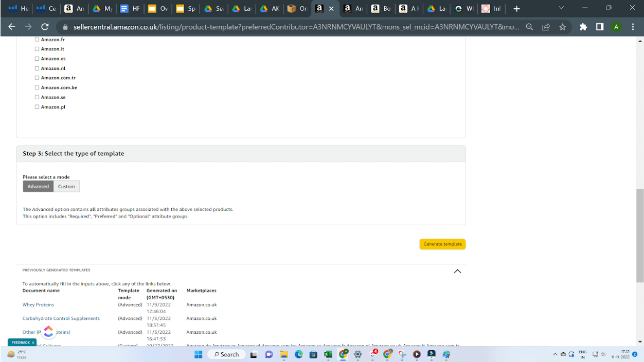
Task: Open the Chat app on the taskbar
Action: (269, 354)
